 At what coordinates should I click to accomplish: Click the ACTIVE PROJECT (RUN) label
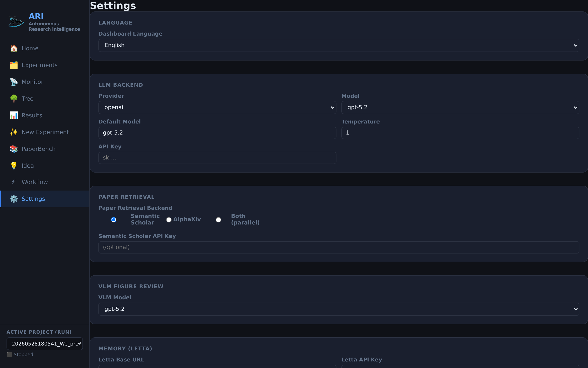tap(39, 332)
